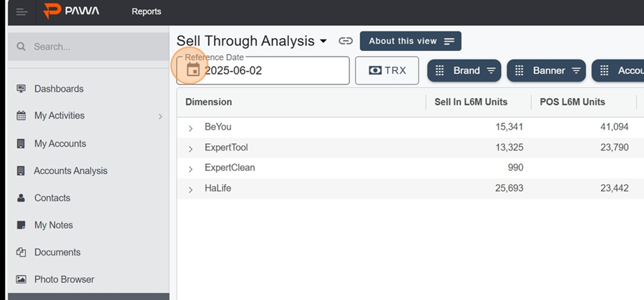Expand the ExpertClean row
Screen dimensions: 644x300
tap(190, 169)
